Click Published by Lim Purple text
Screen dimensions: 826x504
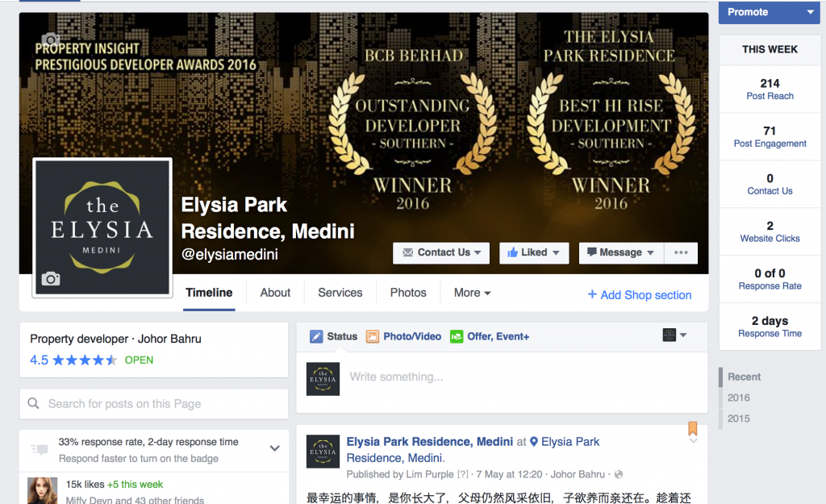coord(400,474)
